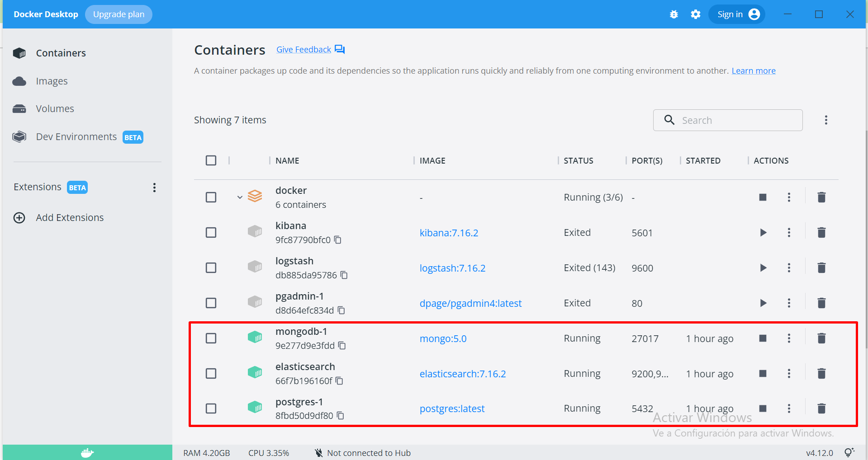This screenshot has width=868, height=460.
Task: Open more actions for docker stack
Action: tap(789, 197)
